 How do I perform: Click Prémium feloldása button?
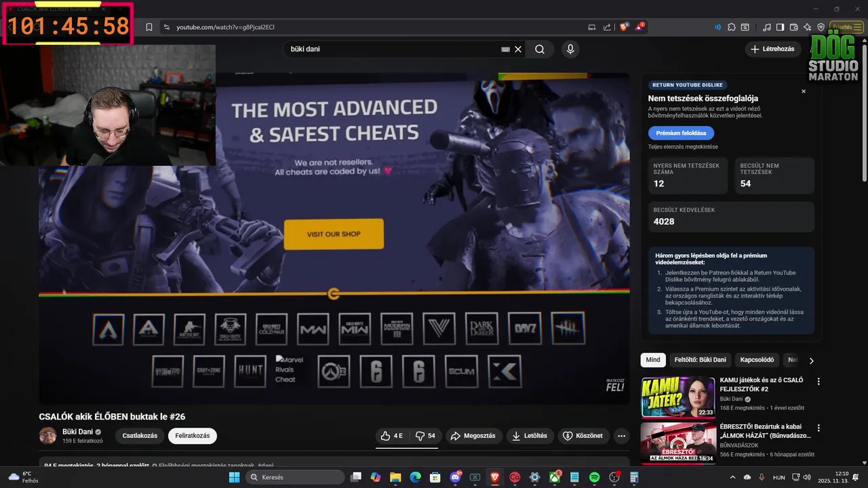click(x=681, y=133)
